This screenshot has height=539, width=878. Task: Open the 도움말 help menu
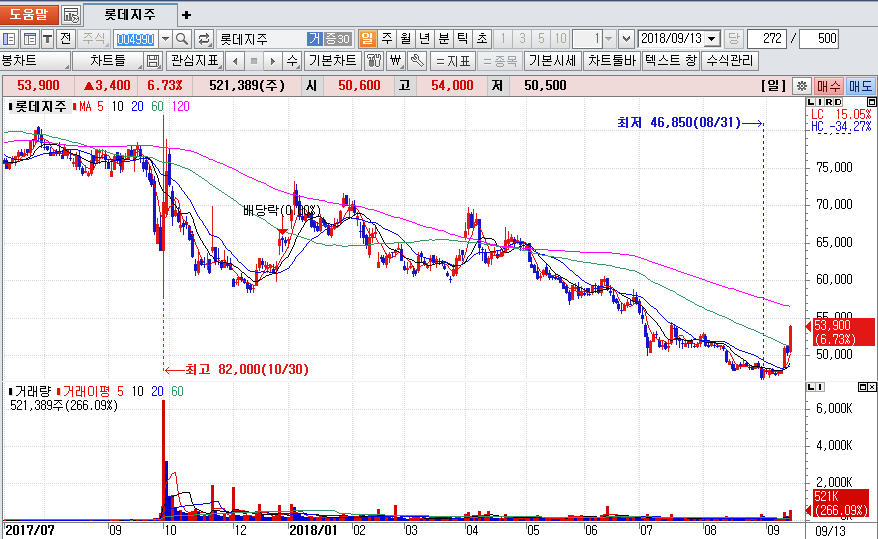tap(28, 15)
